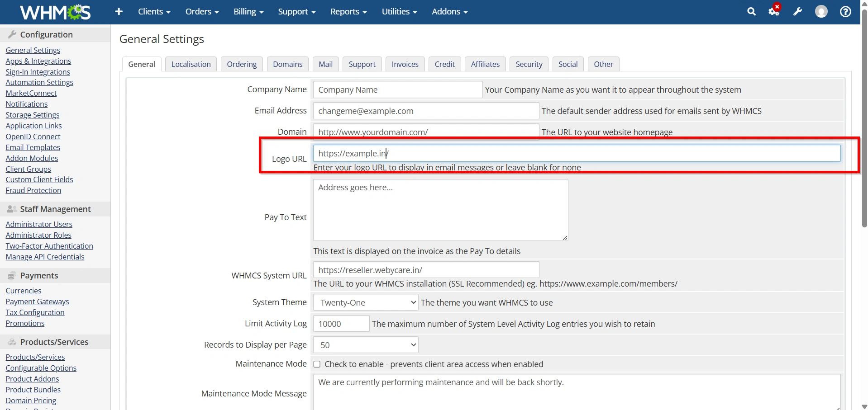The width and height of the screenshot is (868, 410).
Task: Open Notifications link
Action: 27,104
